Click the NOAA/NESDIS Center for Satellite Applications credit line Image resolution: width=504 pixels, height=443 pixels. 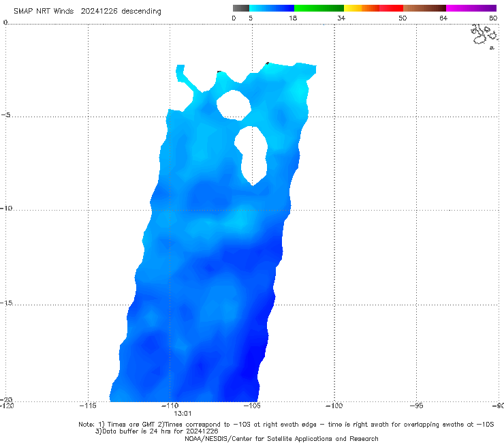tap(281, 439)
